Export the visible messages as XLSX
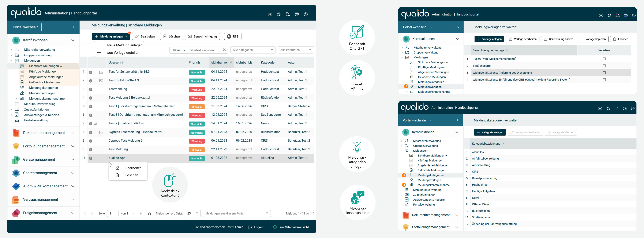The image size is (644, 238). (288, 14)
